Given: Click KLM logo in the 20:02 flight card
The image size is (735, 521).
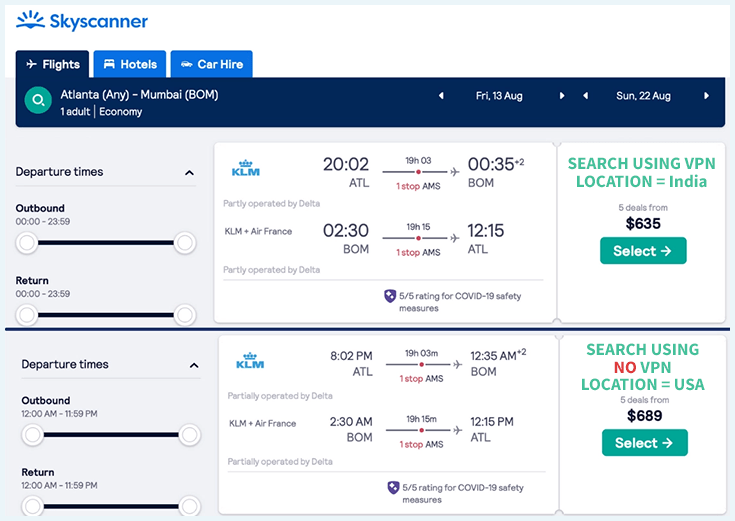Looking at the screenshot, I should (246, 168).
